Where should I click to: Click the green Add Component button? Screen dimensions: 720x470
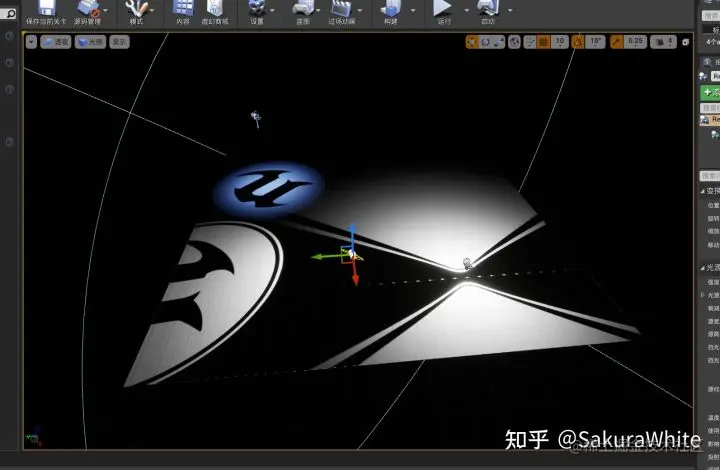point(710,92)
